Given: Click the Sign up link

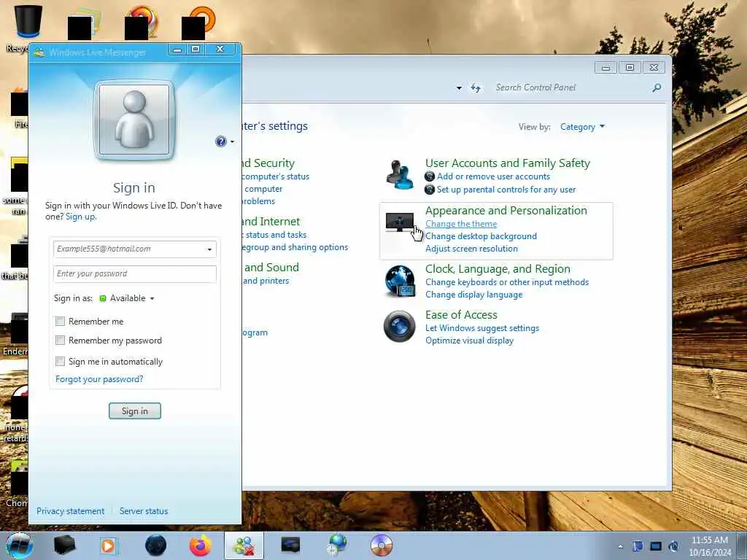Looking at the screenshot, I should point(80,217).
